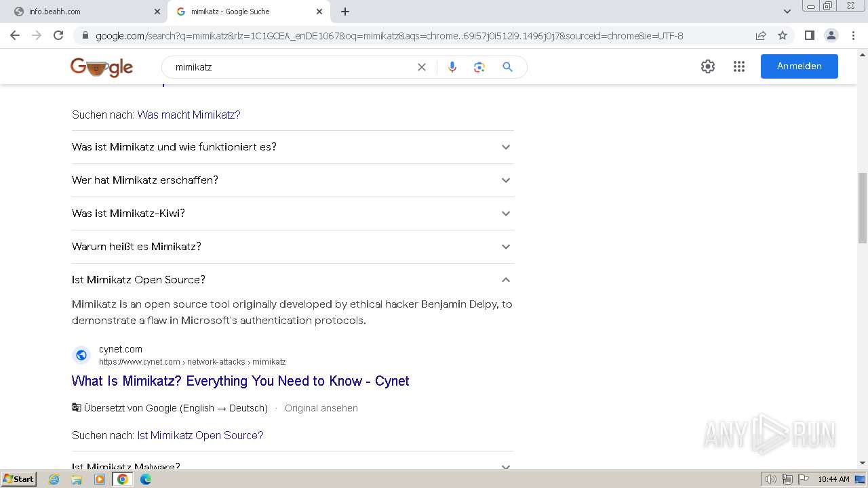
Task: Open the Chrome side panel
Action: 809,35
